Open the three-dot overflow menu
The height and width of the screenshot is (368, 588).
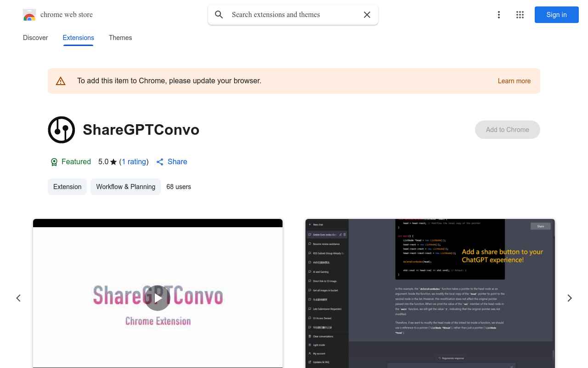coord(499,15)
